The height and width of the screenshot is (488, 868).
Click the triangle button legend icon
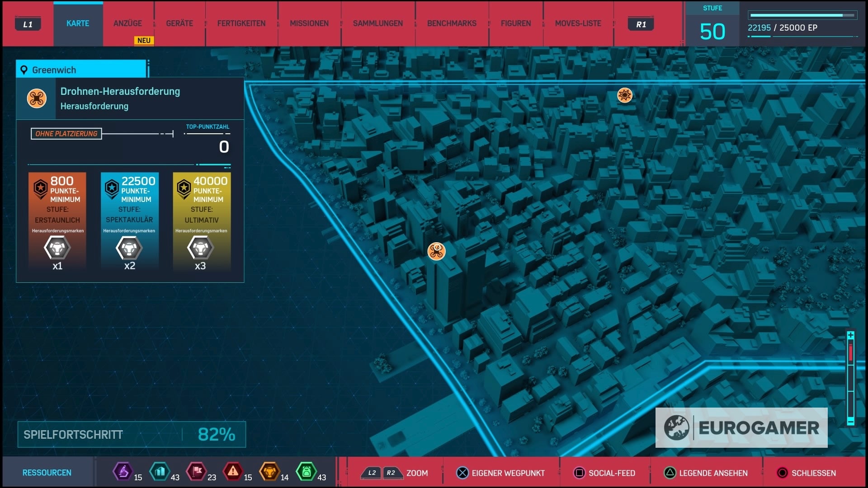coord(670,473)
